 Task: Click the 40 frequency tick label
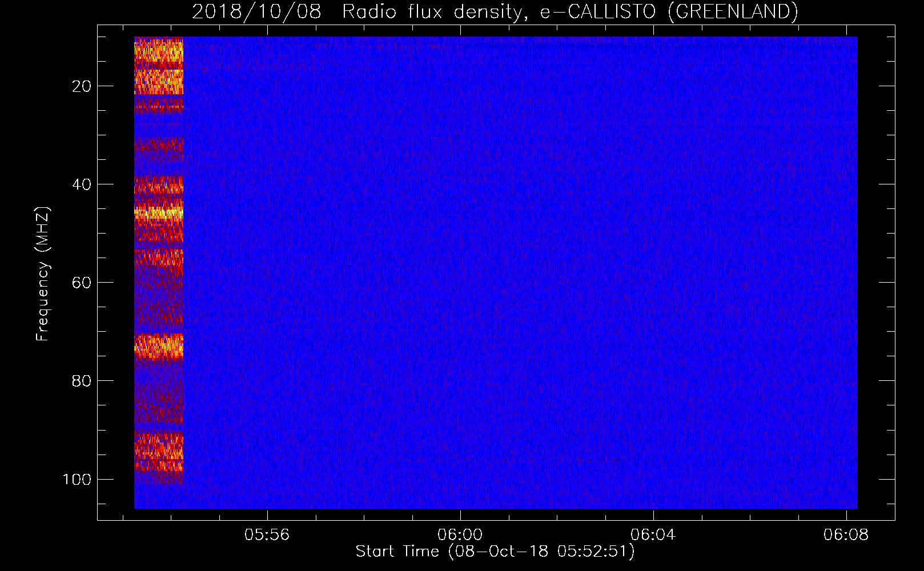pyautogui.click(x=82, y=184)
